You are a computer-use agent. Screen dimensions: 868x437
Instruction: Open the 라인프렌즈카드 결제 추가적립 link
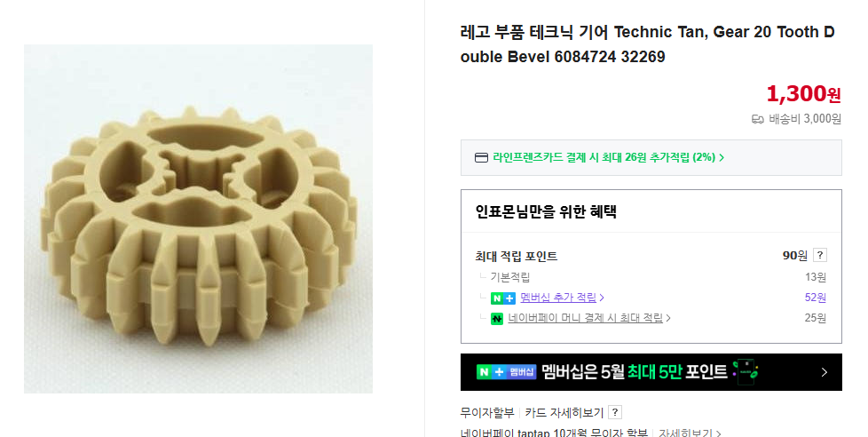[x=604, y=158]
